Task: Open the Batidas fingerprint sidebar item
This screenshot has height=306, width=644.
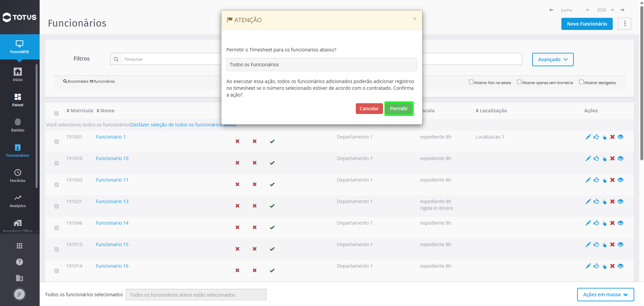Action: (x=18, y=125)
